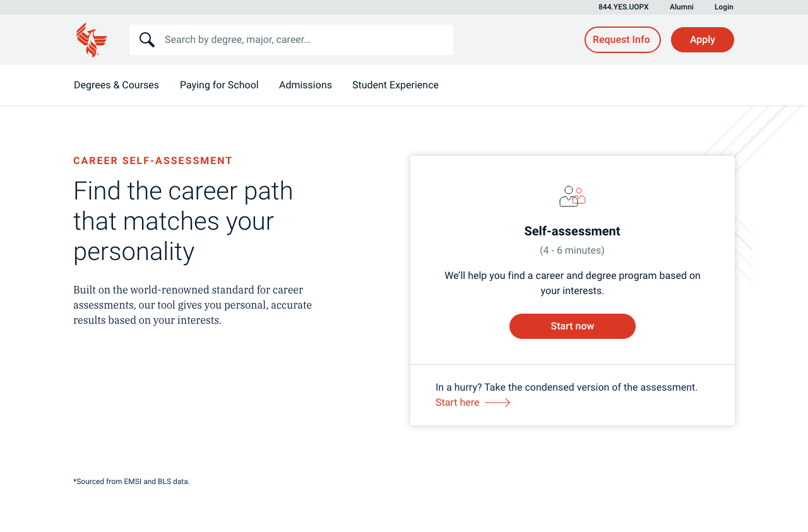This screenshot has height=532, width=808.
Task: Click the red Apply button
Action: click(x=703, y=40)
